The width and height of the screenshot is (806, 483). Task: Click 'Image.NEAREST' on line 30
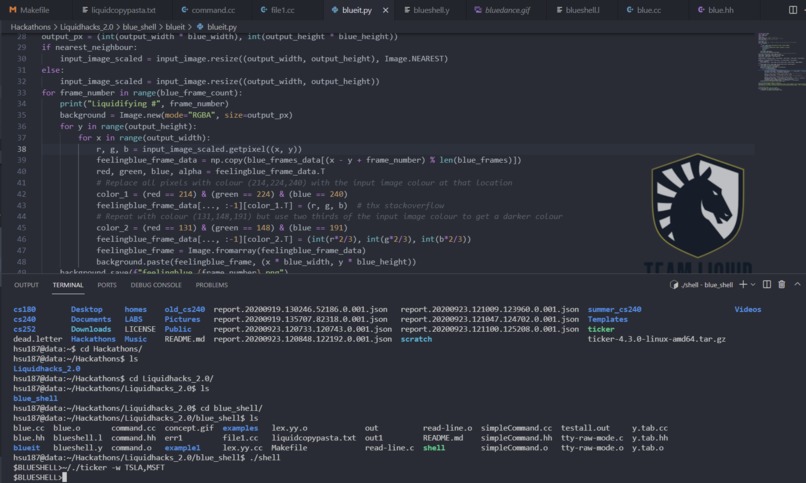pyautogui.click(x=414, y=59)
